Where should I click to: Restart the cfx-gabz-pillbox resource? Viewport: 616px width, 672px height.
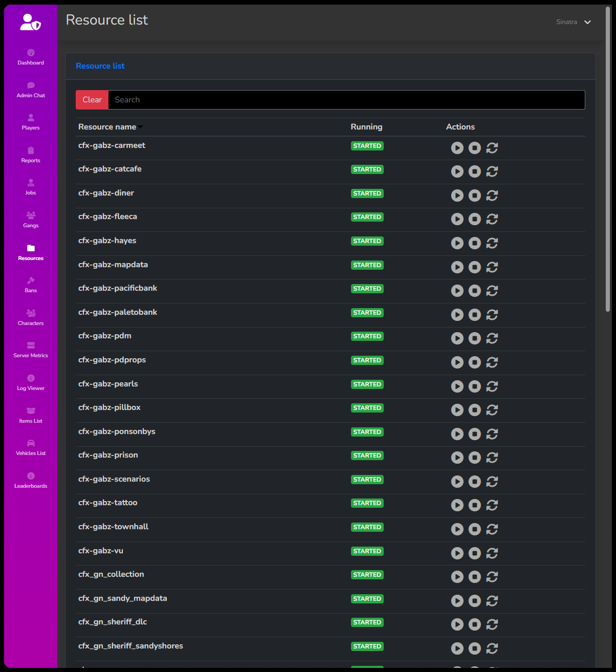point(492,410)
